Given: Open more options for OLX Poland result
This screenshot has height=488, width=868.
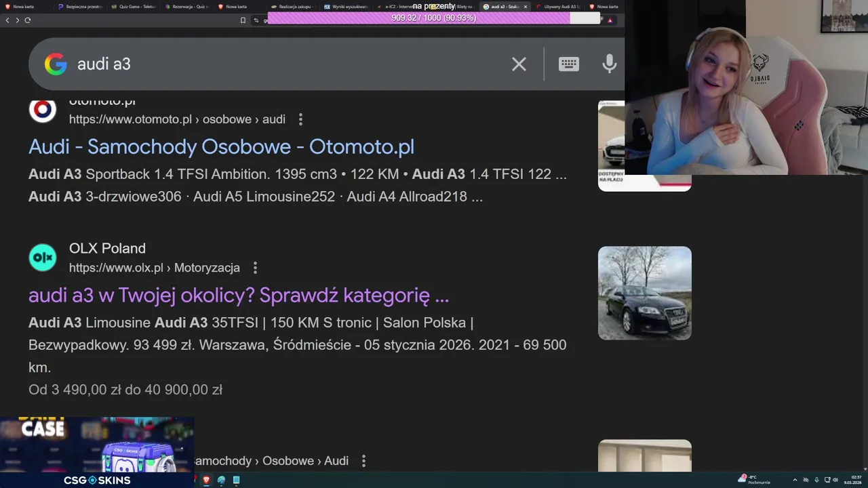Looking at the screenshot, I should pyautogui.click(x=255, y=268).
